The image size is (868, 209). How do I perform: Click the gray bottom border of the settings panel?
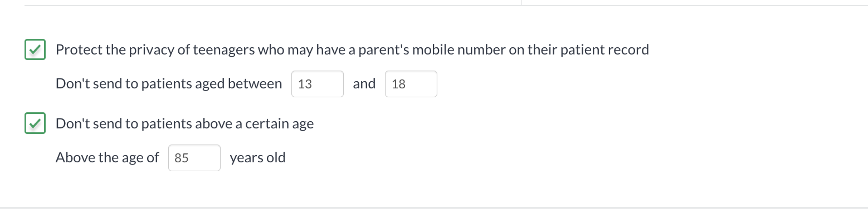point(434,207)
